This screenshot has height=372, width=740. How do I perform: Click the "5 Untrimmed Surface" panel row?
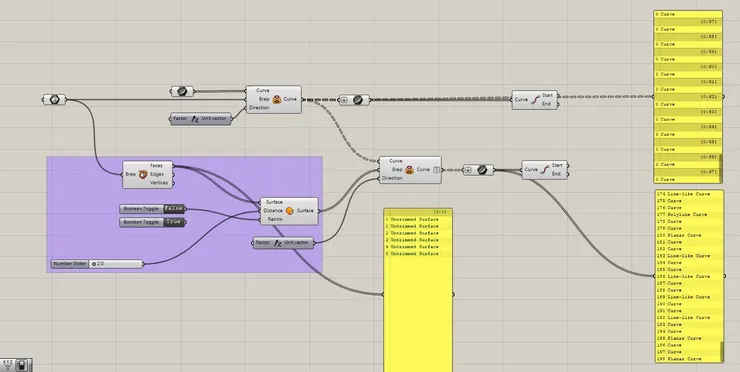tap(418, 254)
